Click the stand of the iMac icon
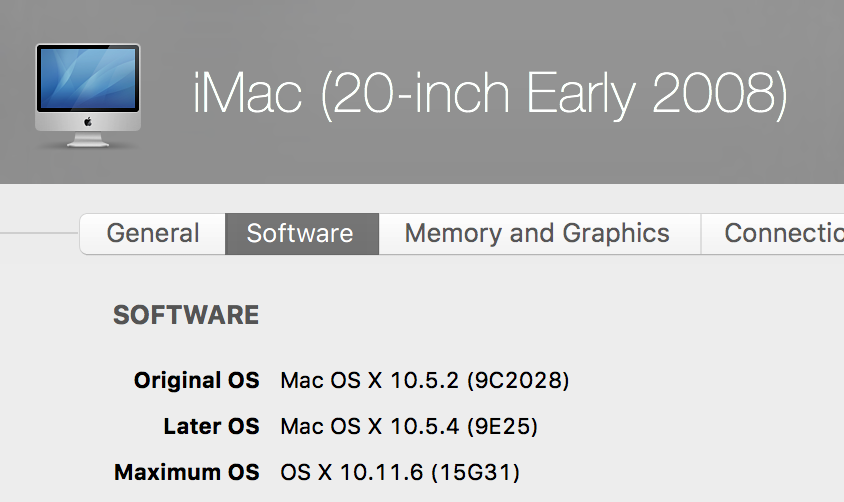This screenshot has width=844, height=502. tap(88, 141)
